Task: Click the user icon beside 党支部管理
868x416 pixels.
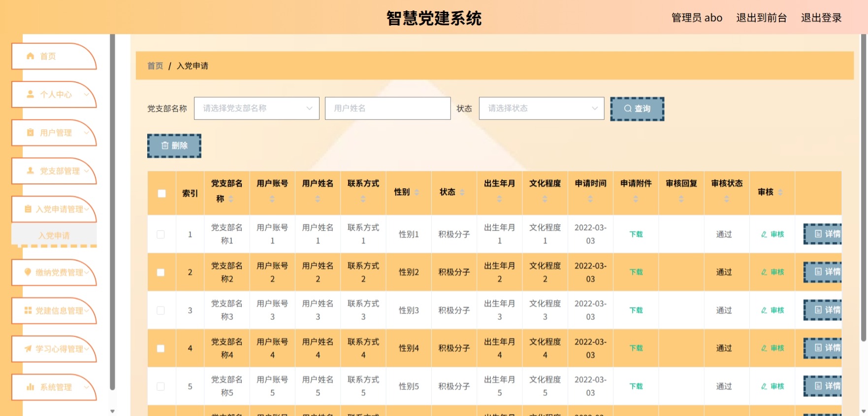Action: 31,171
